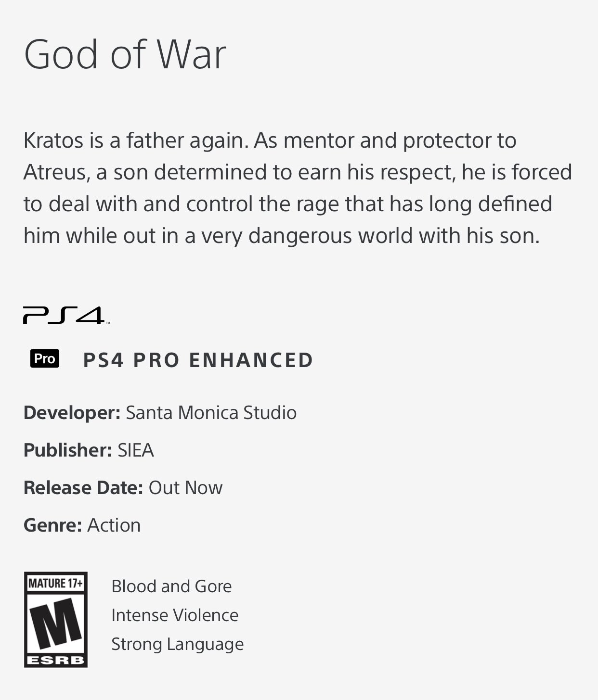Click the ESRB Mature 17+ rating badge
Image resolution: width=598 pixels, height=700 pixels.
(x=56, y=619)
